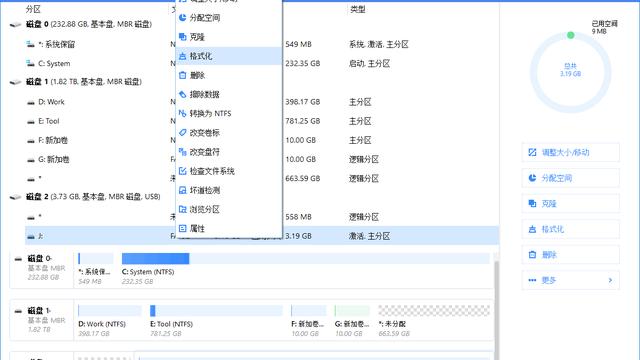Screen dimensions: 640x360
Task: Select 格式化 from the context menu
Action: pos(229,56)
